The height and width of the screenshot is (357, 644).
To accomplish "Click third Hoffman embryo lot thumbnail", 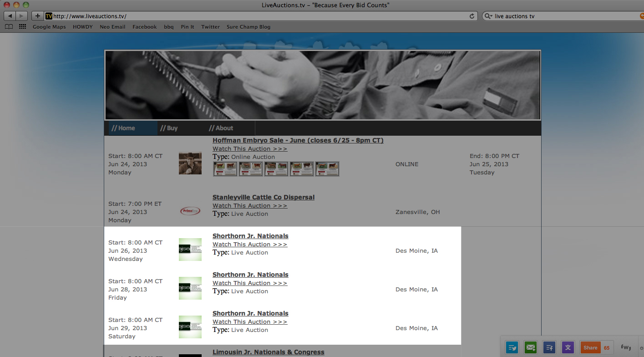I will point(276,168).
